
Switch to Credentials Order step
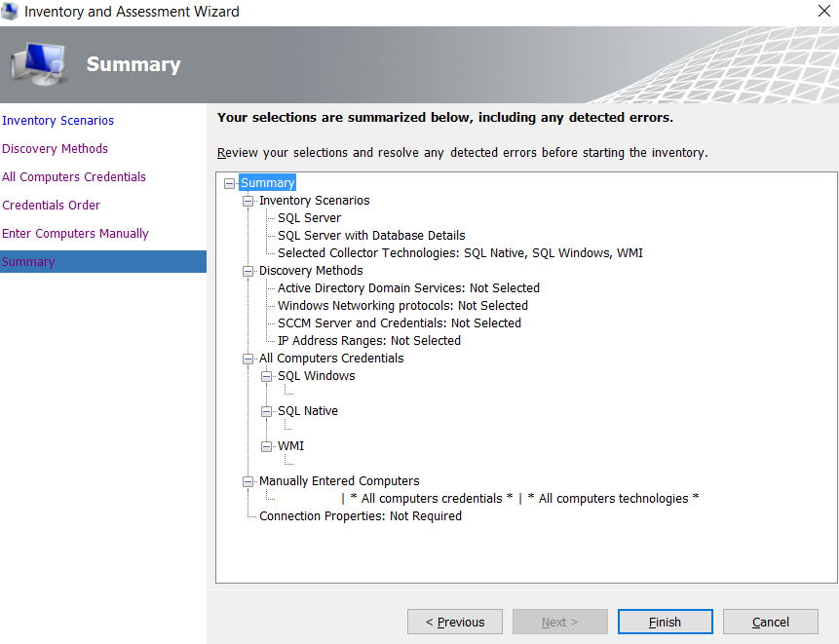tap(52, 206)
